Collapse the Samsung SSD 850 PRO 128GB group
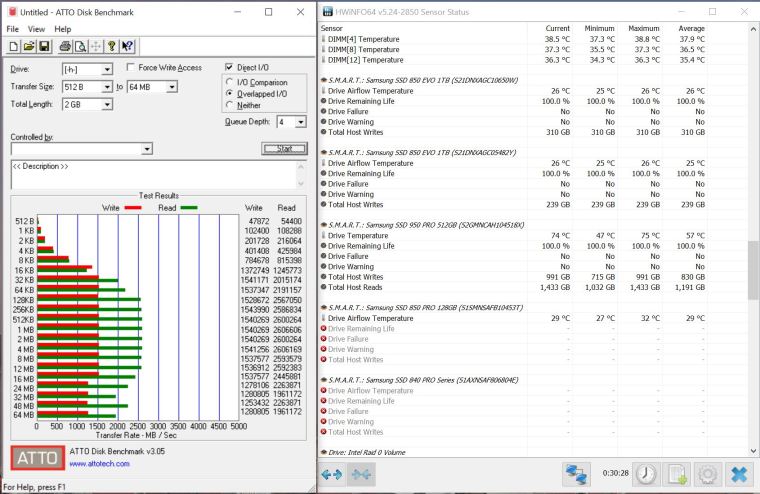 pos(323,308)
